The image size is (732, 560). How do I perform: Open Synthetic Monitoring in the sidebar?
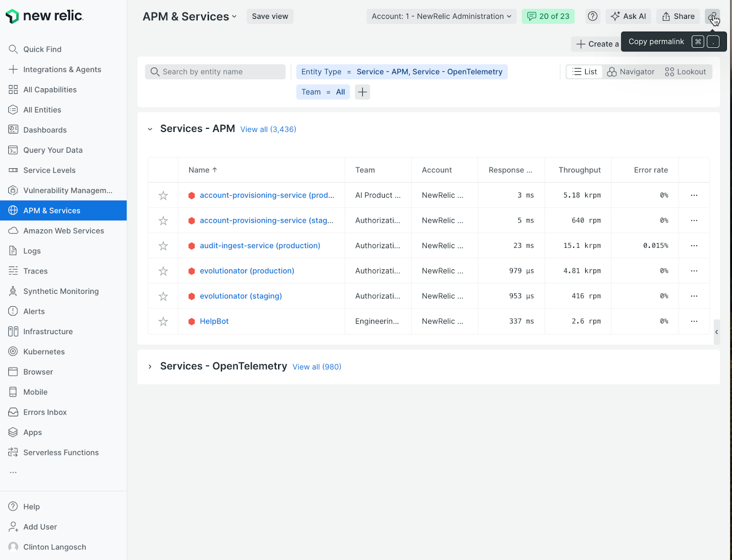point(61,291)
